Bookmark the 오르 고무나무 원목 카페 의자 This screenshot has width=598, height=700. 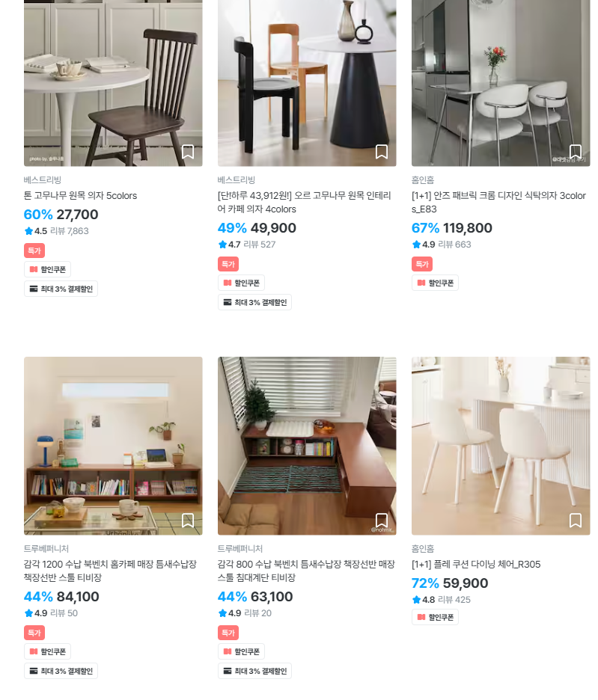click(381, 152)
